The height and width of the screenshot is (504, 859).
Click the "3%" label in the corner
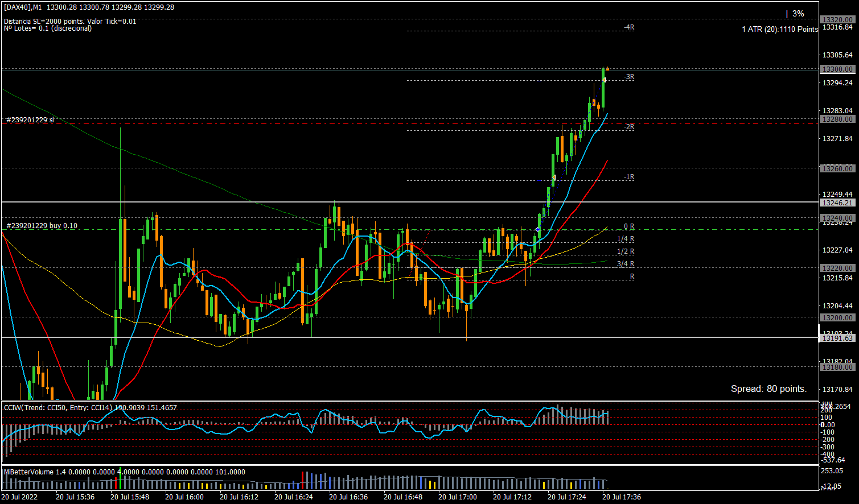click(x=798, y=14)
